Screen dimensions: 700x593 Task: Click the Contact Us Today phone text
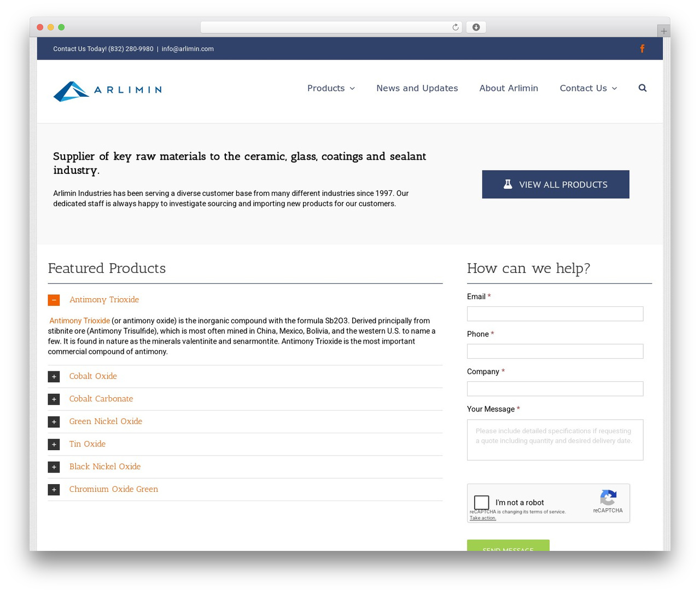(x=103, y=49)
